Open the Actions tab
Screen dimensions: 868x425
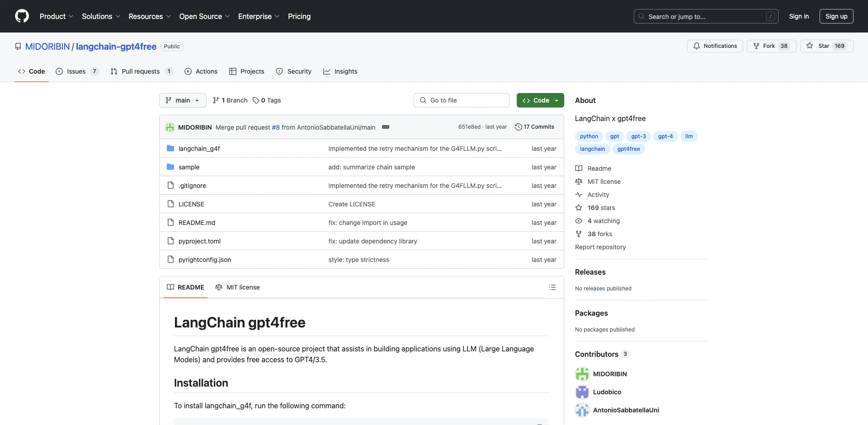pos(201,71)
